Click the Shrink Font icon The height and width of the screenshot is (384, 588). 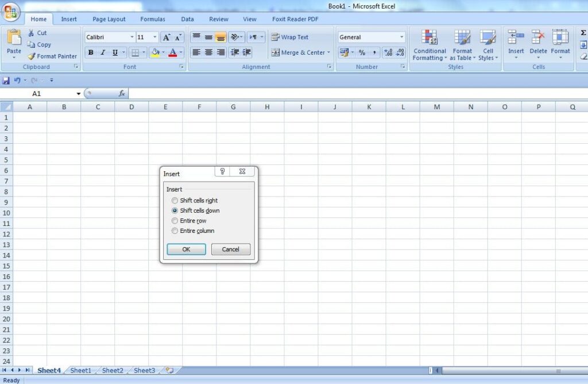point(178,37)
